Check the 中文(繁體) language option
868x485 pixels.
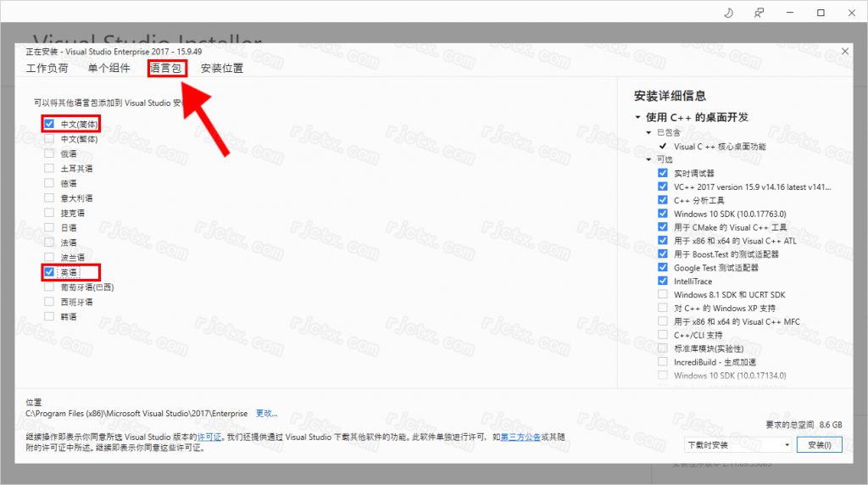click(x=49, y=139)
